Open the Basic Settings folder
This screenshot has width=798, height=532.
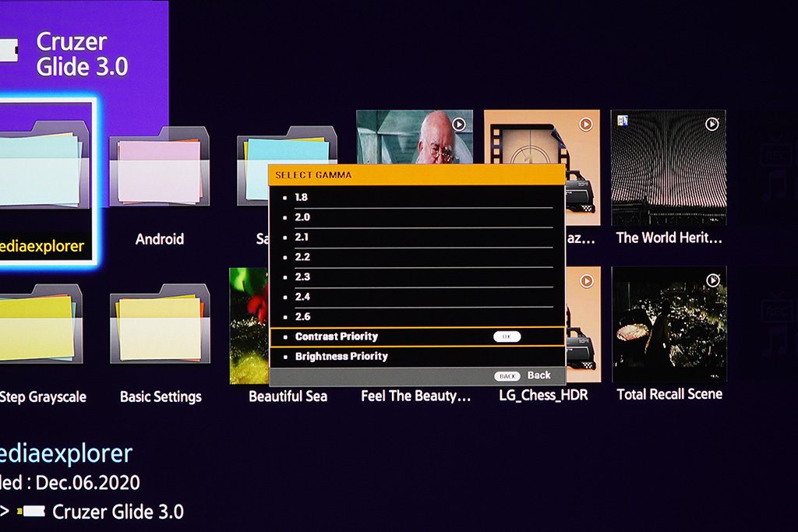tap(160, 323)
